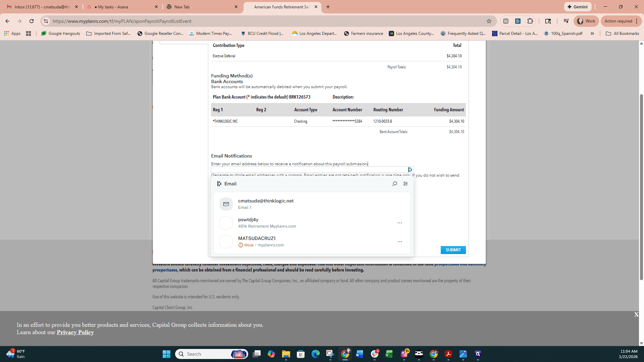Click the Action required button
644x362 pixels.
[x=621, y=21]
